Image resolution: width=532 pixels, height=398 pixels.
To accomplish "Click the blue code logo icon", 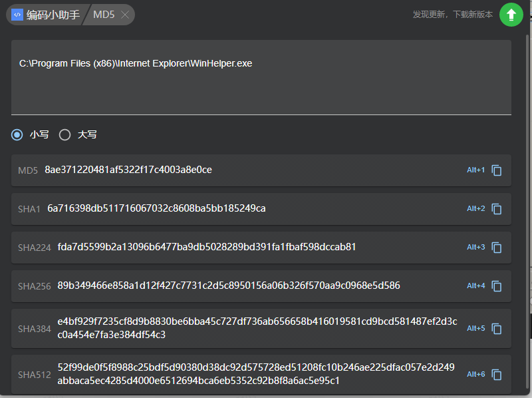I will pos(17,15).
